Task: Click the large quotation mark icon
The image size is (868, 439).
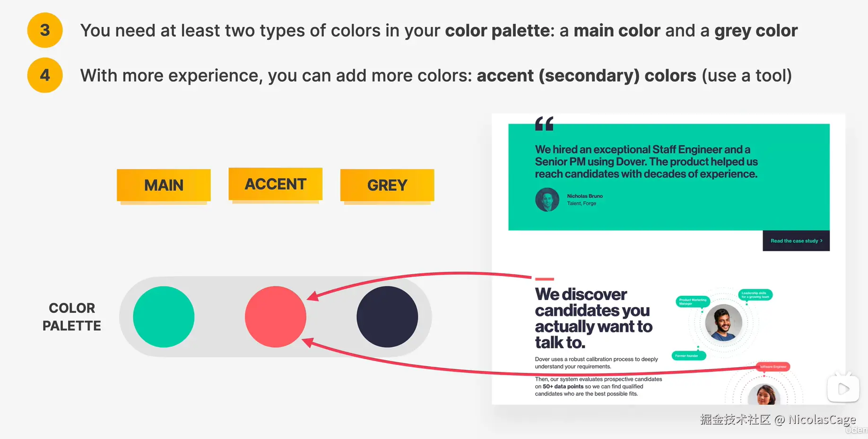Action: 544,124
